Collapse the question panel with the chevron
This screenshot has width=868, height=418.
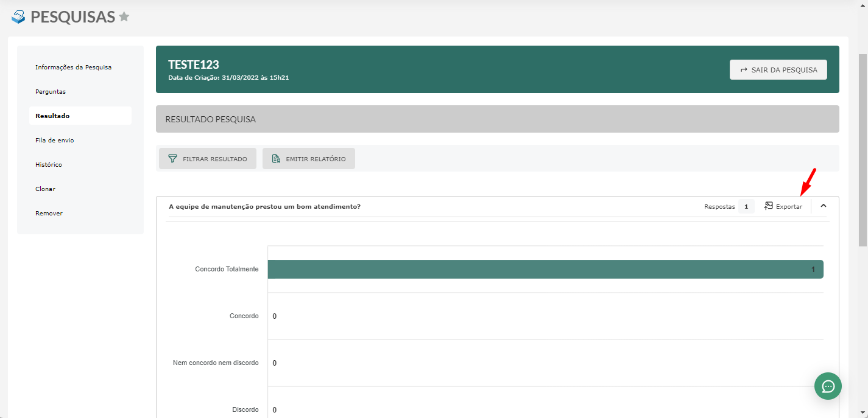pos(824,206)
